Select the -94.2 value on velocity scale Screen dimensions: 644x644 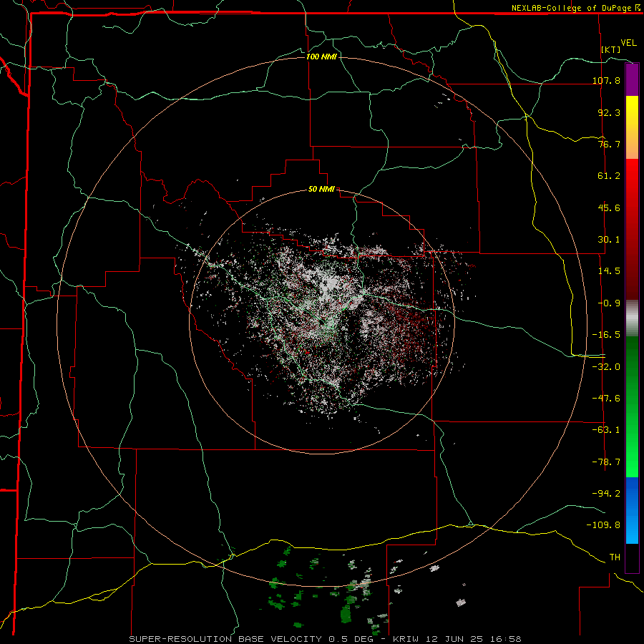click(606, 494)
